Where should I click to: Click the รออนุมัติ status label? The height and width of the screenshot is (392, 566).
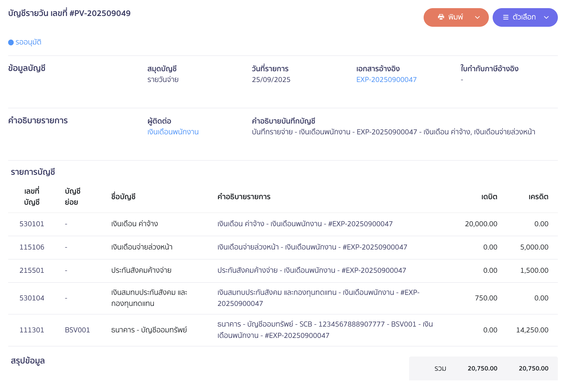tap(28, 42)
